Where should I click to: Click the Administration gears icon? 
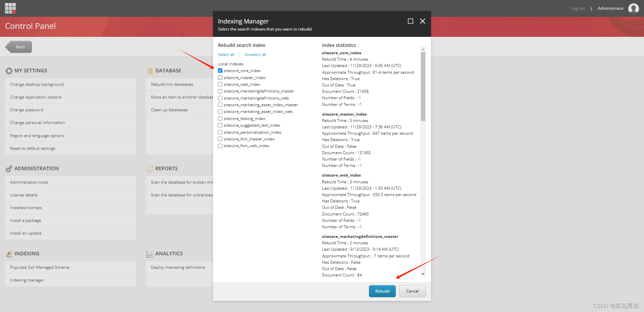[9, 169]
